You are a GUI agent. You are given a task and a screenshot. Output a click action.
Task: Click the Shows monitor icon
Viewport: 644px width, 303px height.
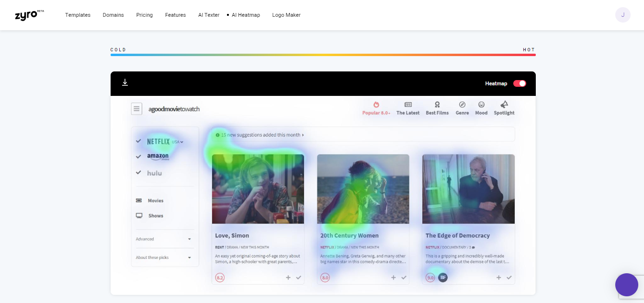[x=139, y=216]
